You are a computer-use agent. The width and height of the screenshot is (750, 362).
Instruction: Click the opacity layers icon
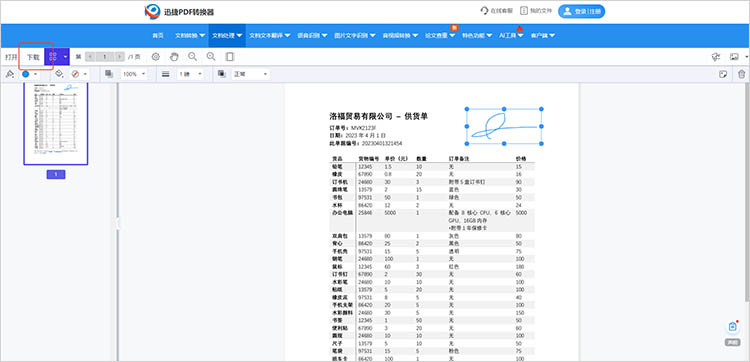click(109, 74)
